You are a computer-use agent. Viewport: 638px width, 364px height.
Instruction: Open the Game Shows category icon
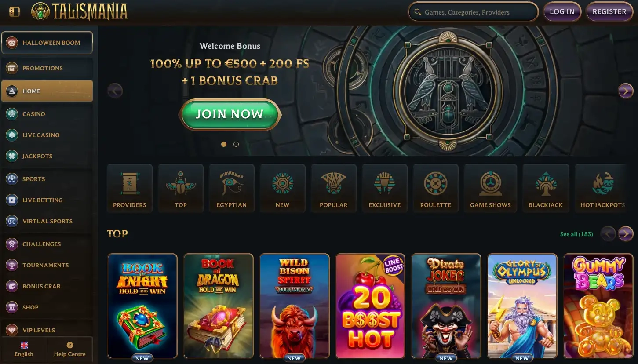490,188
